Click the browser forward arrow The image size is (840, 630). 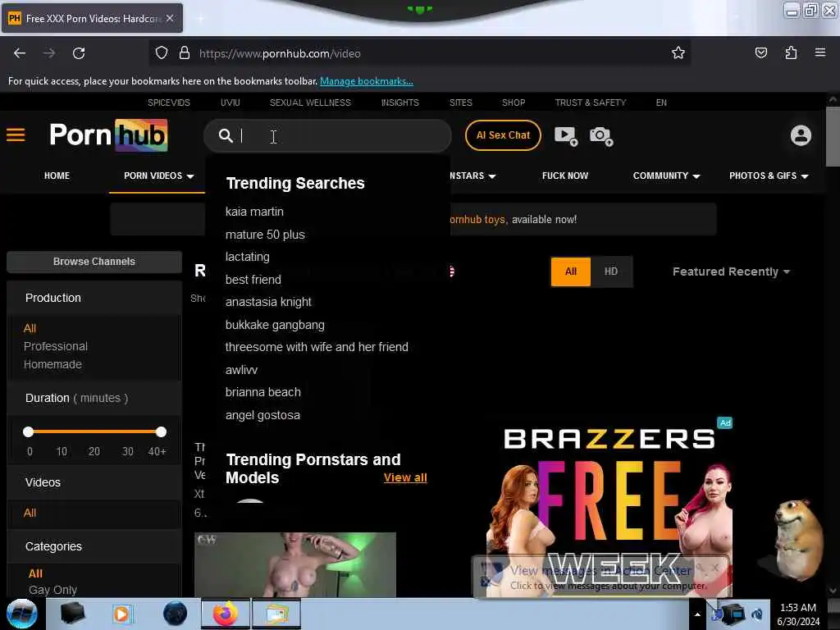pyautogui.click(x=48, y=53)
